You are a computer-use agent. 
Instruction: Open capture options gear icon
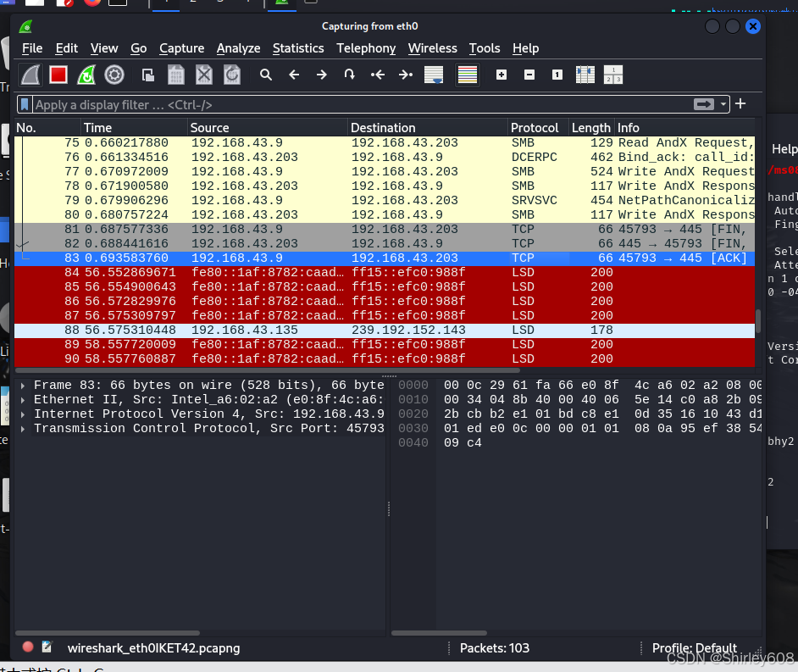click(x=114, y=75)
